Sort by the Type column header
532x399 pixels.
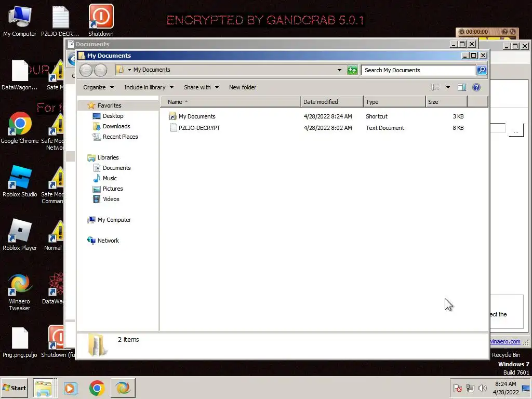[394, 102]
